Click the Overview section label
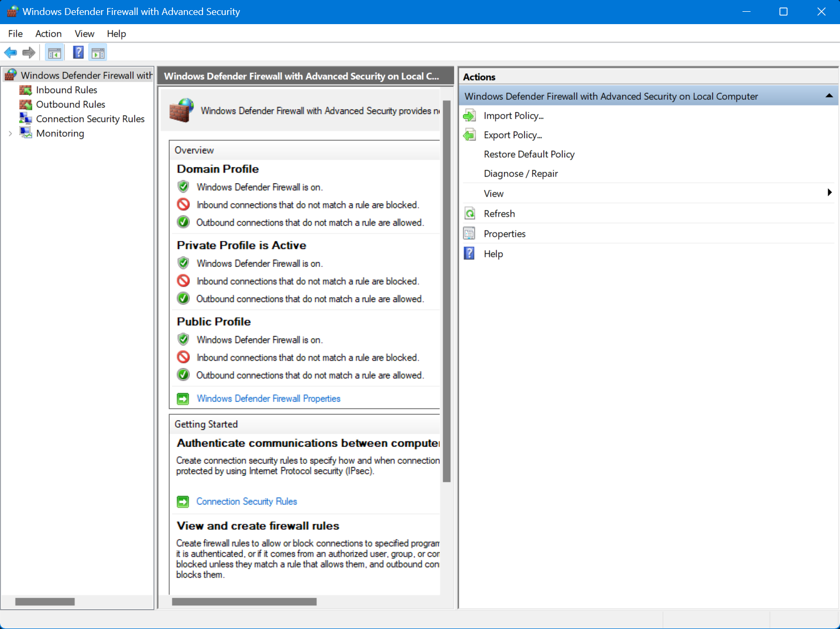This screenshot has width=840, height=629. pos(194,150)
